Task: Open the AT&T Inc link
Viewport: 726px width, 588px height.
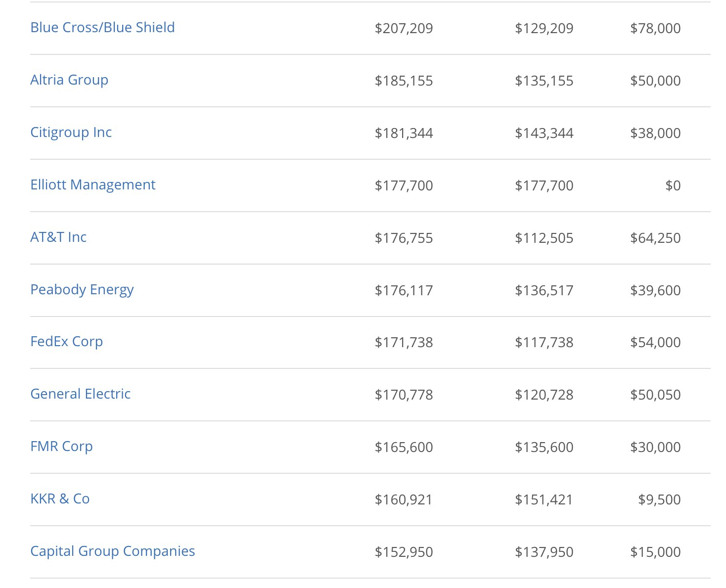Action: 58,237
